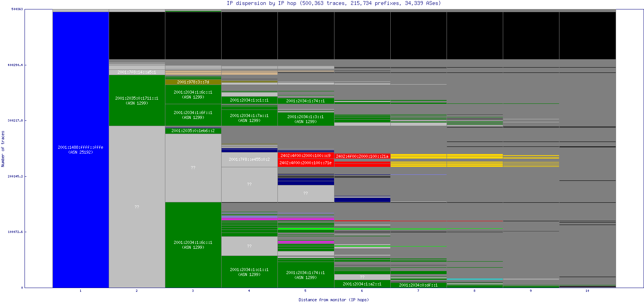Image resolution: width=644 pixels, height=302 pixels.
Task: Click the Distance from monitor axis label
Action: point(334,300)
